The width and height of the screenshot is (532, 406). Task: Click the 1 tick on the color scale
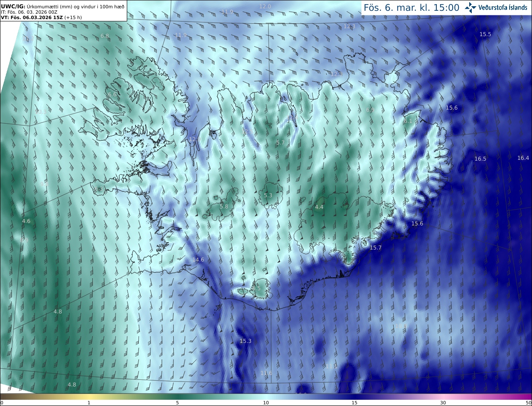tap(89, 403)
